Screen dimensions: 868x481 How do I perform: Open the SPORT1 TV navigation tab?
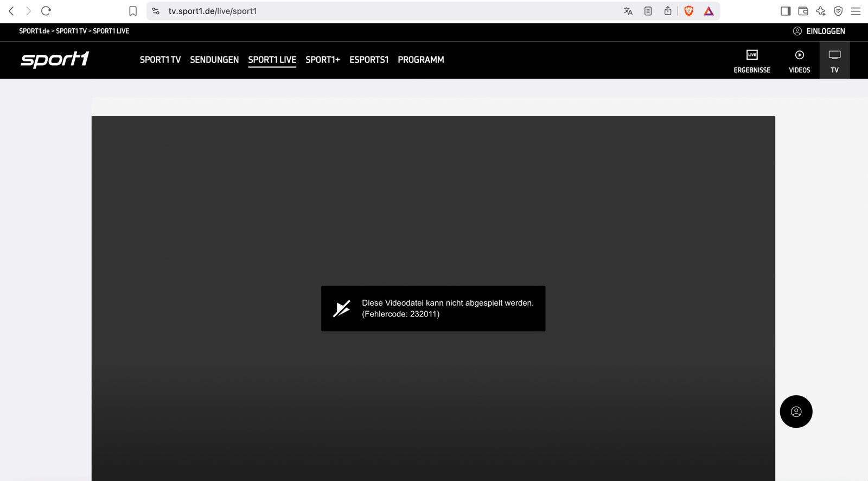[160, 60]
